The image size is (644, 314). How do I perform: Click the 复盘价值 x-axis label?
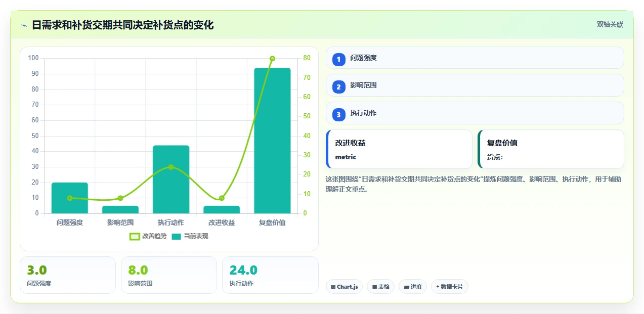[272, 222]
